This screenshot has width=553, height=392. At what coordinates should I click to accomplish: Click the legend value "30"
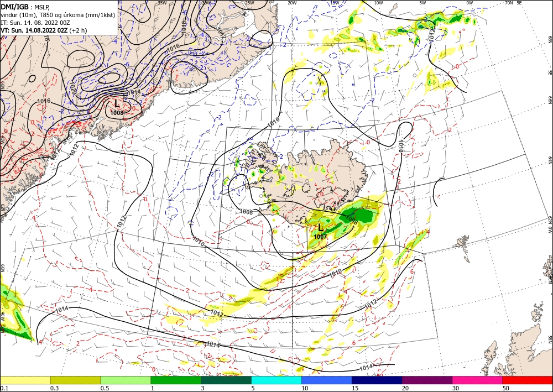(456, 388)
